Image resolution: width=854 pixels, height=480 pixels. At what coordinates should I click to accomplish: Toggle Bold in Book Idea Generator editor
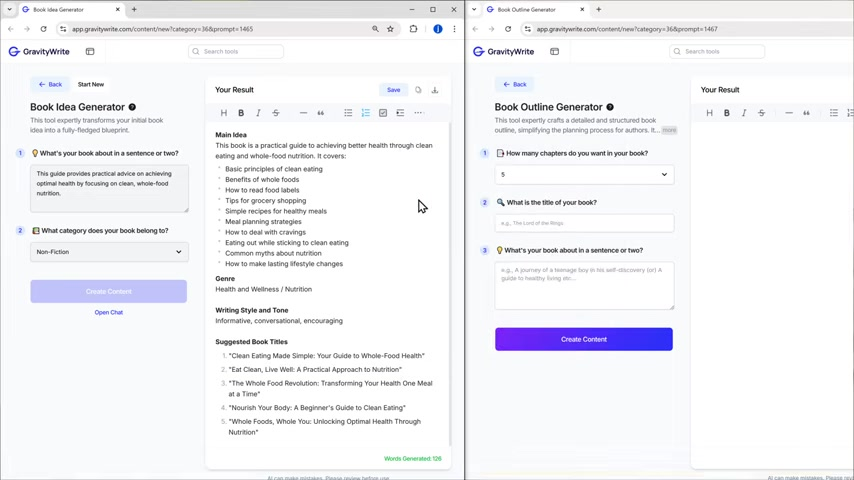241,113
